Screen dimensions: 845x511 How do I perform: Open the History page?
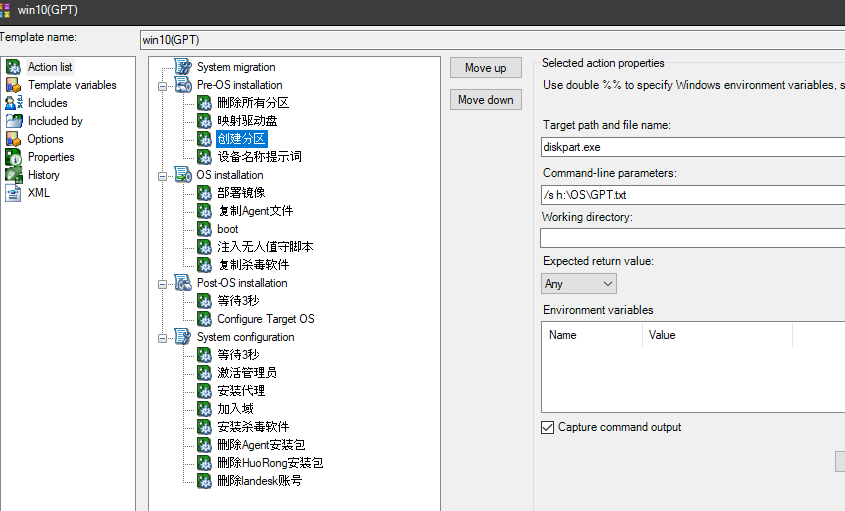(44, 175)
